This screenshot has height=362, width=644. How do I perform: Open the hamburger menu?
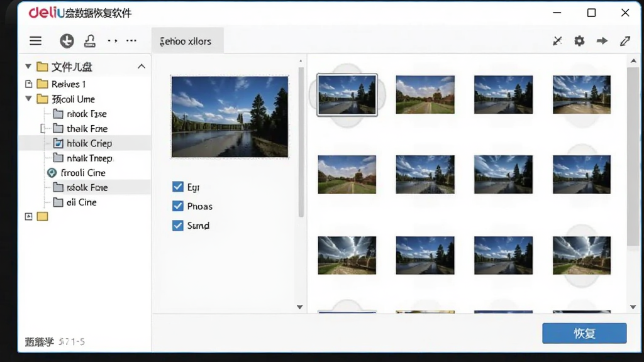pos(35,41)
